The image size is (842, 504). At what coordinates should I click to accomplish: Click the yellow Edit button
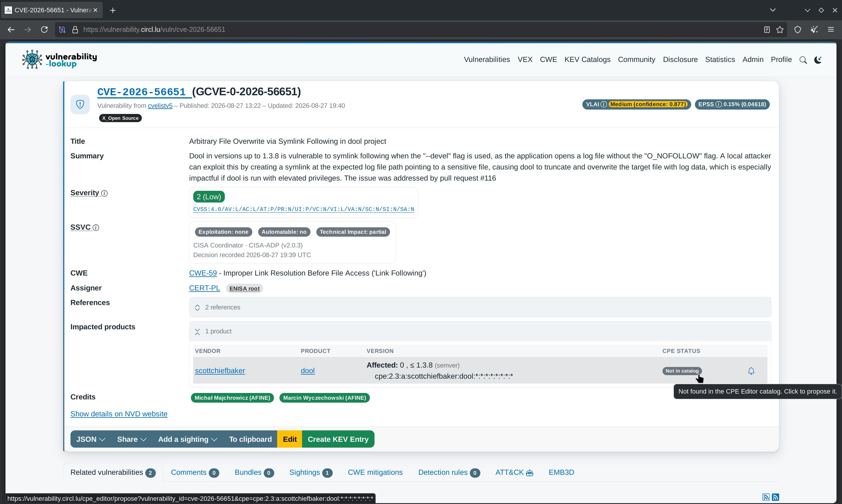tap(290, 439)
